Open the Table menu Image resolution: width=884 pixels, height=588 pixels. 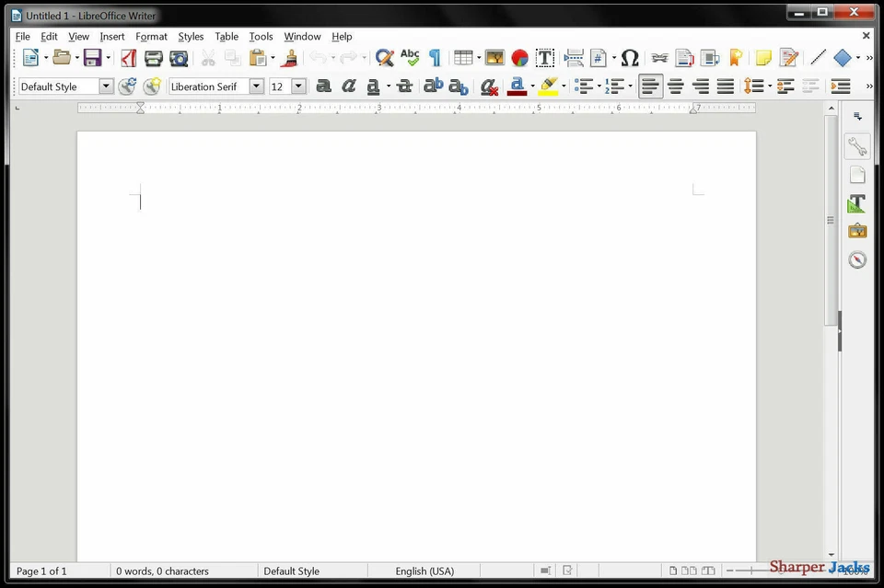pos(227,36)
